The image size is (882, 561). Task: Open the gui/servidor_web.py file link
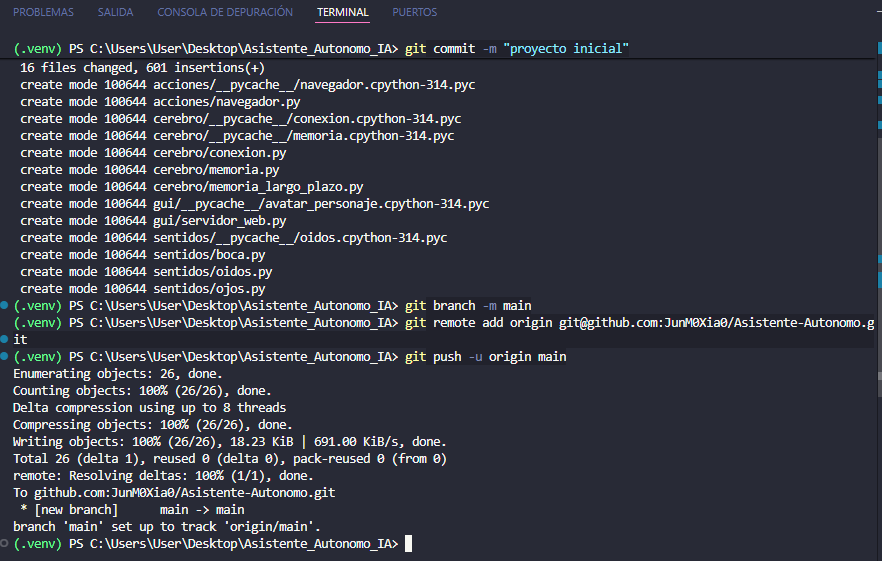219,221
